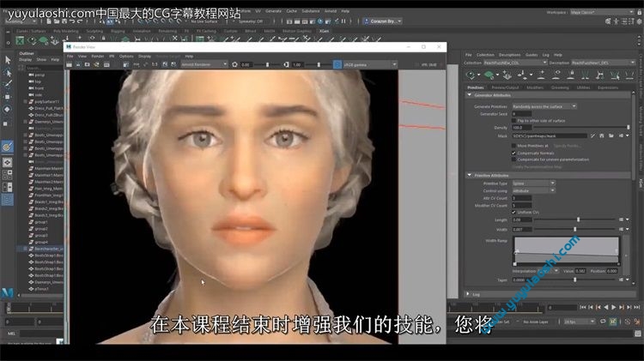Open Generate Primitives dropdown

544,106
